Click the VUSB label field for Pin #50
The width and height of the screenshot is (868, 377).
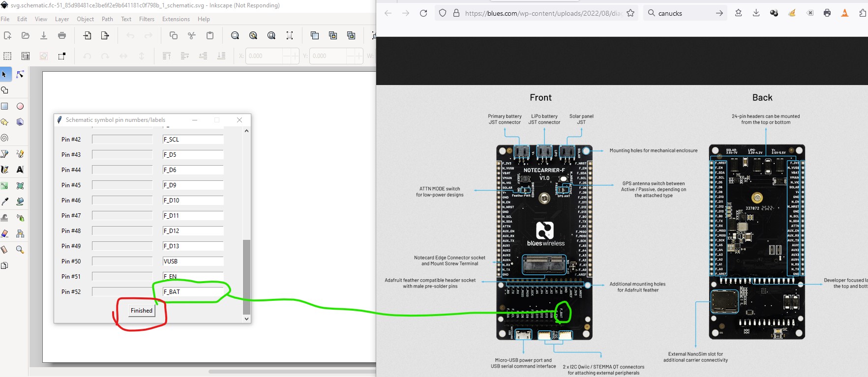(x=193, y=261)
